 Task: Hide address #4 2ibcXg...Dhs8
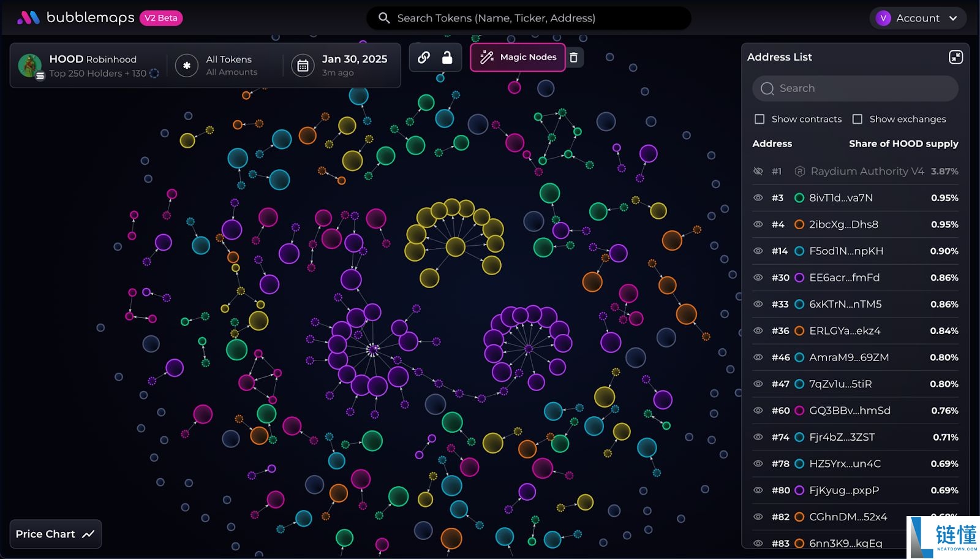[758, 224]
